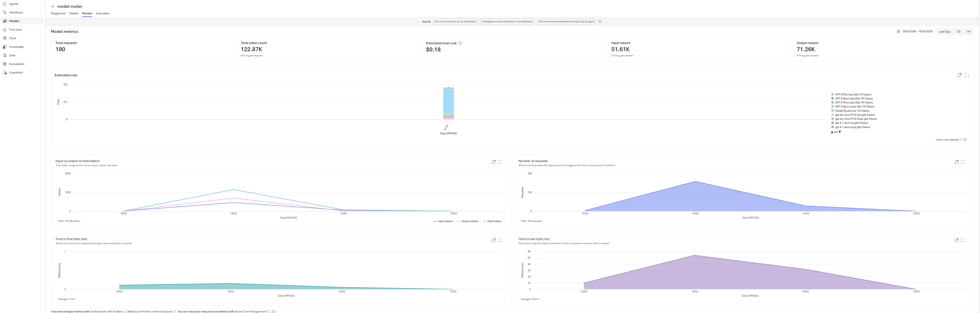The image size is (980, 313).
Task: Expand the Number of requests chart fullscreen
Action: click(x=963, y=162)
